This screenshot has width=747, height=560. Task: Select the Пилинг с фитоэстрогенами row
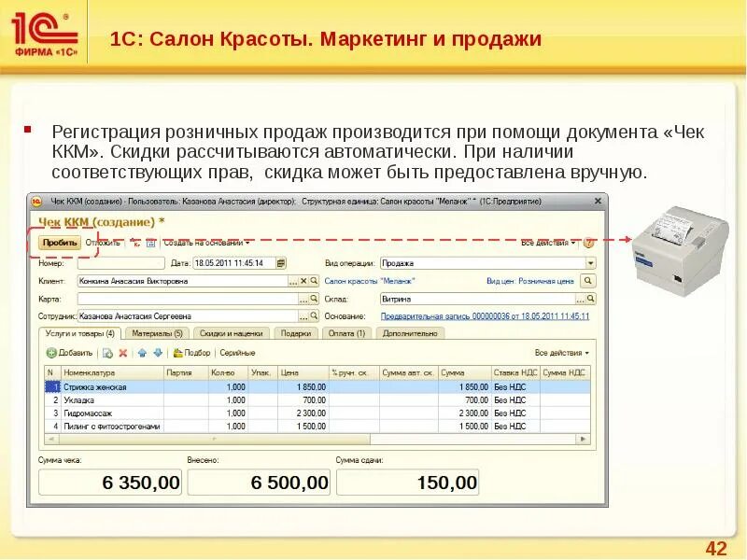pos(317,427)
